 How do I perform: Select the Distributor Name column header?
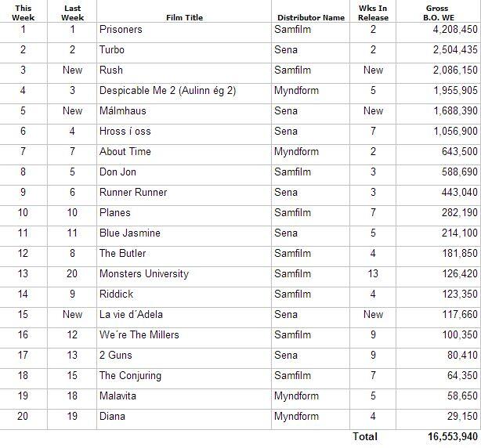coord(311,17)
